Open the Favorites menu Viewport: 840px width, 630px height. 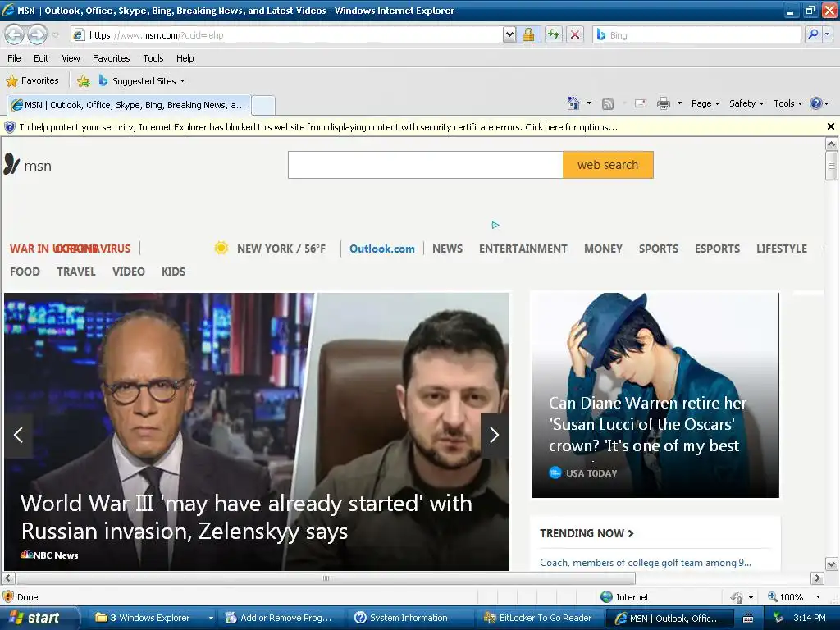click(111, 58)
